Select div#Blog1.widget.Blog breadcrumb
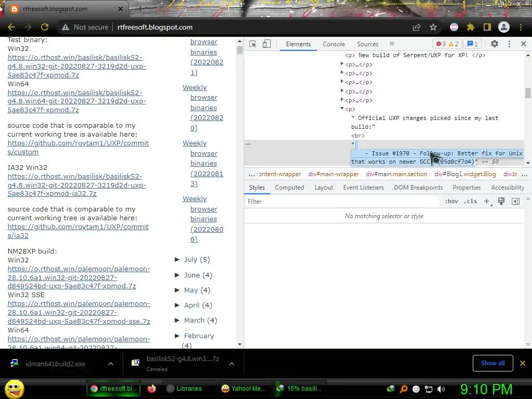Image resolution: width=532 pixels, height=399 pixels. (x=465, y=174)
